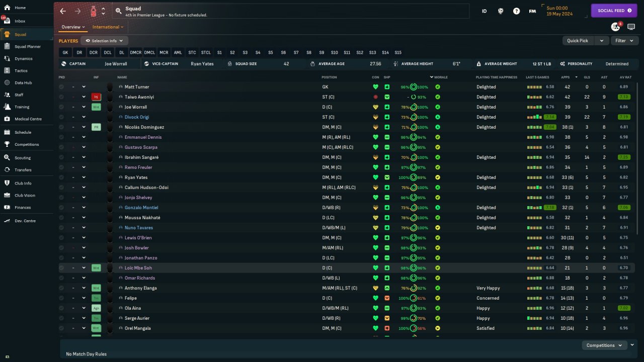Image resolution: width=644 pixels, height=362 pixels.
Task: Switch to the International tab
Action: click(106, 27)
